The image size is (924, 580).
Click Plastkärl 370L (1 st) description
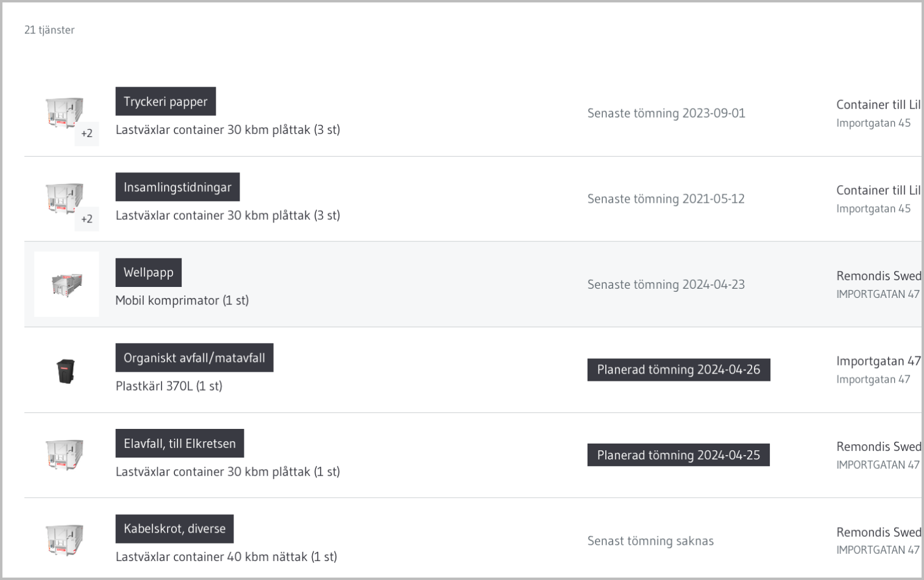point(169,386)
